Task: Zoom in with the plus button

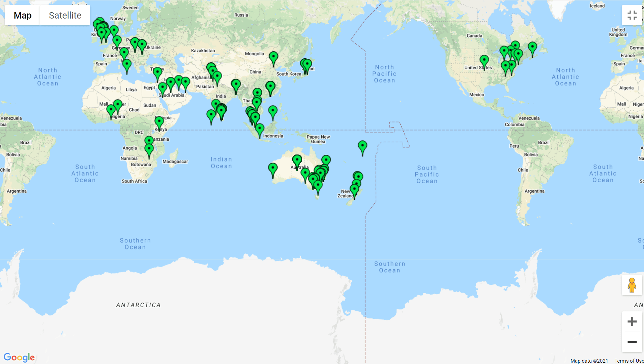Action: (632, 321)
